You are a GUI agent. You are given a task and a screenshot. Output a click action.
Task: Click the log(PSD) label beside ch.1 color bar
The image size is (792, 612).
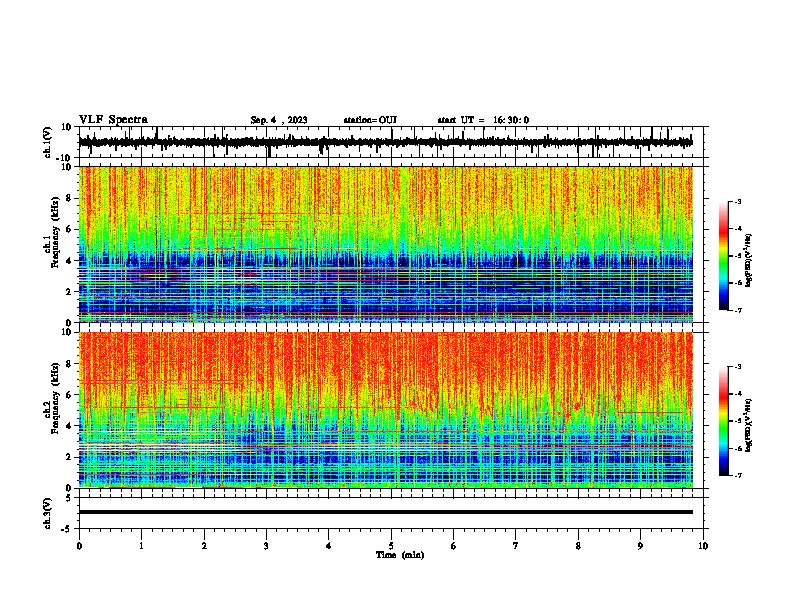(x=749, y=261)
